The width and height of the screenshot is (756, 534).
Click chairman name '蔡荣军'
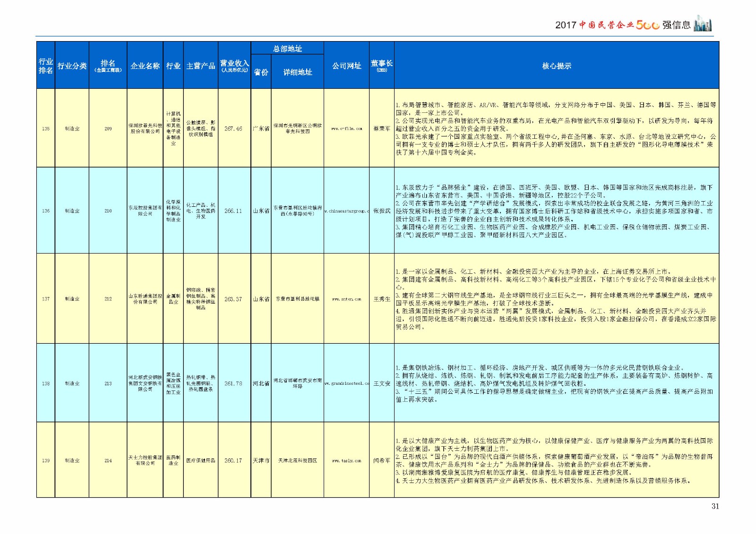382,128
